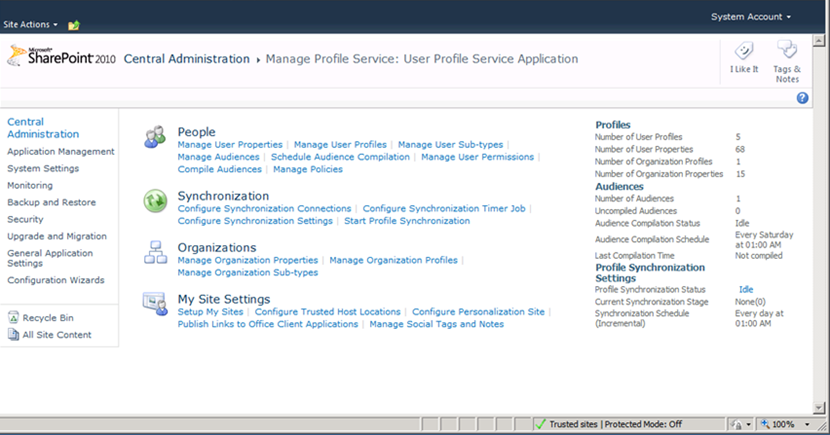Click the Number of User Profiles label
Viewport: 830px width, 435px height.
click(x=638, y=137)
